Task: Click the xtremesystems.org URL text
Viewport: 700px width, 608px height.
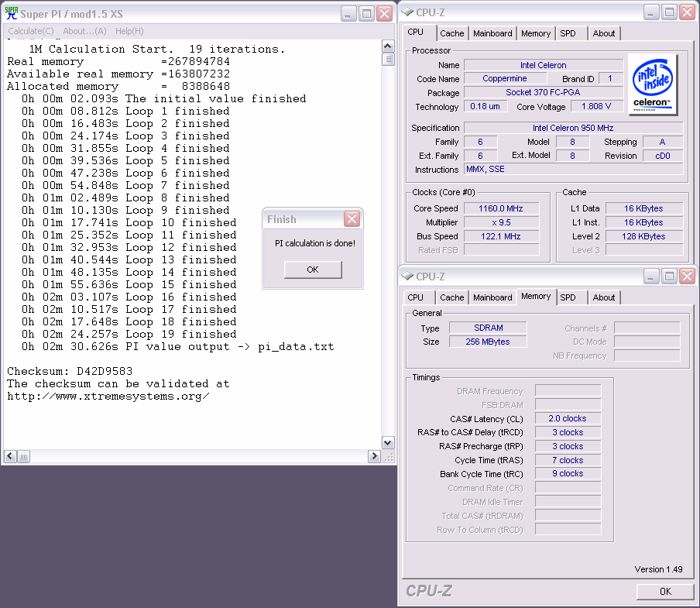Action: 108,397
